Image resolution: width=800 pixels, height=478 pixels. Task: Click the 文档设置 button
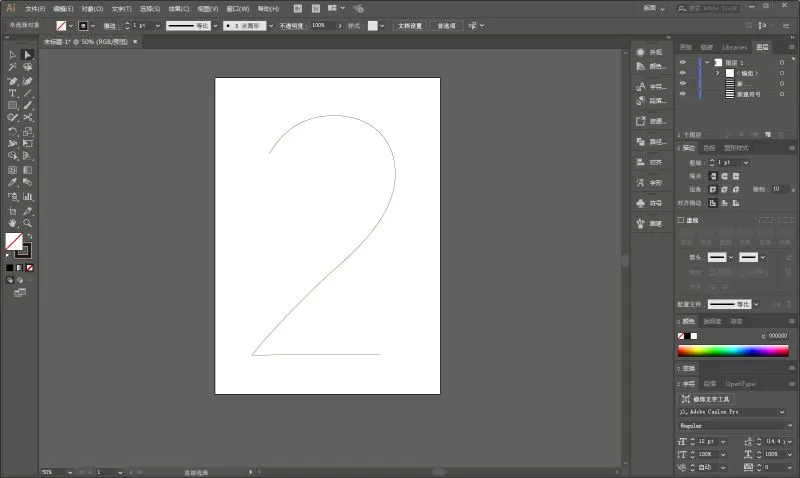(x=410, y=26)
